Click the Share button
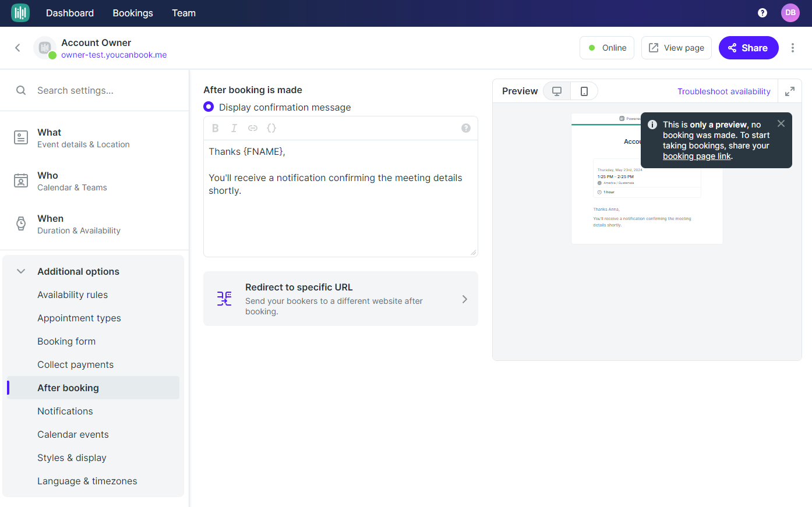Screen dimensions: 812x507 tap(749, 48)
